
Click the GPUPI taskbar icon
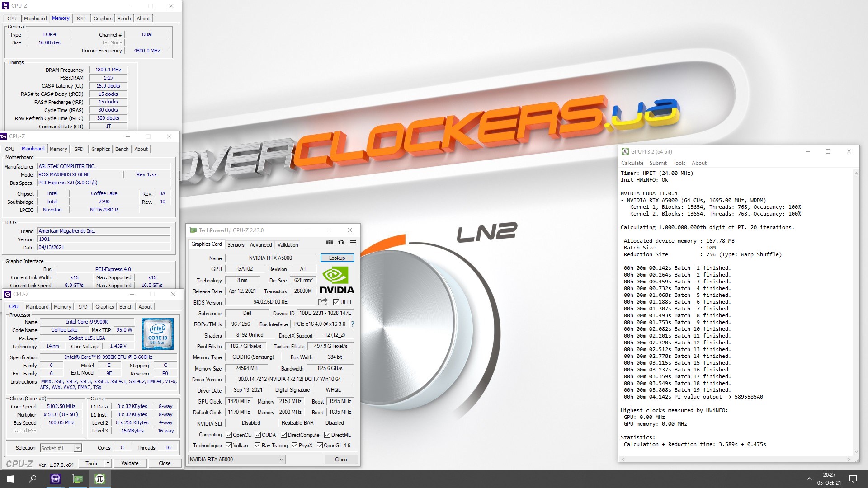pyautogui.click(x=100, y=479)
